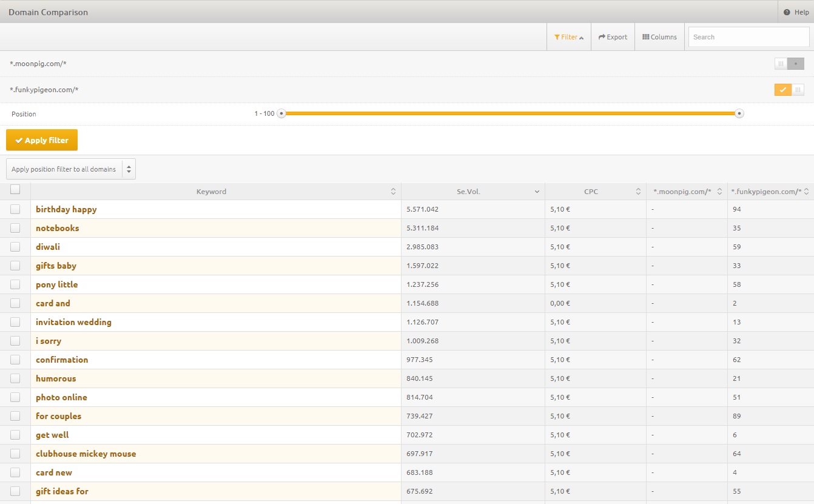Check the 'gifts baby' row checkbox
Image resolution: width=814 pixels, height=504 pixels.
pyautogui.click(x=15, y=266)
